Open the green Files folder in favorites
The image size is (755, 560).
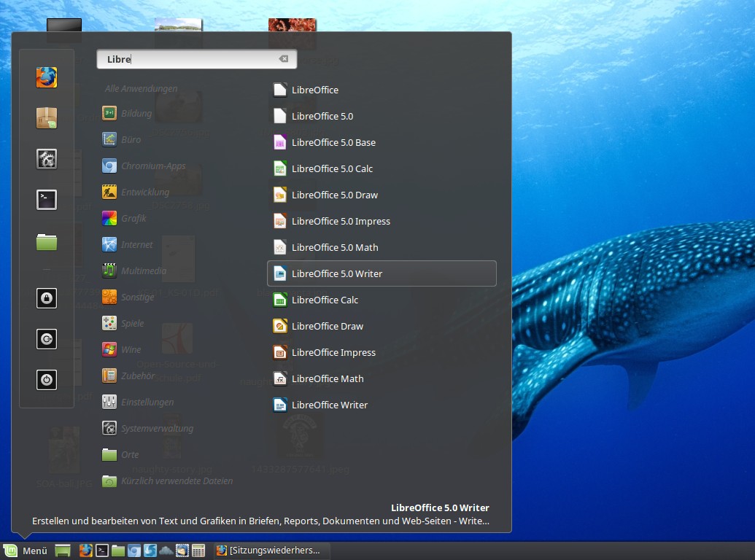point(47,241)
